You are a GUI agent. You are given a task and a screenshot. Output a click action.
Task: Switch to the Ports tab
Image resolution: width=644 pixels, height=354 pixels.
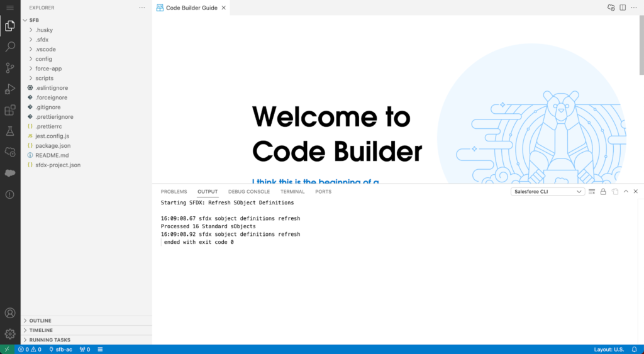click(x=323, y=191)
